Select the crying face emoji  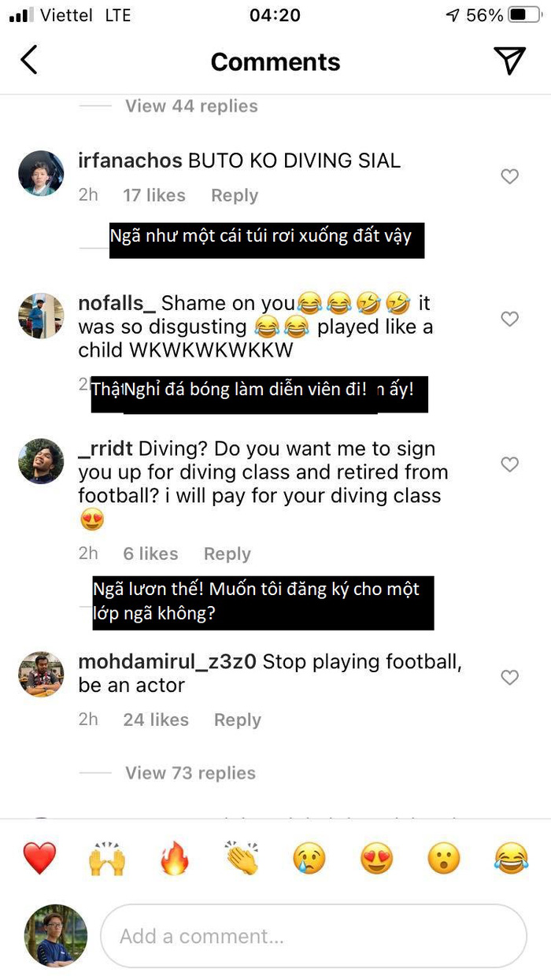tap(309, 858)
